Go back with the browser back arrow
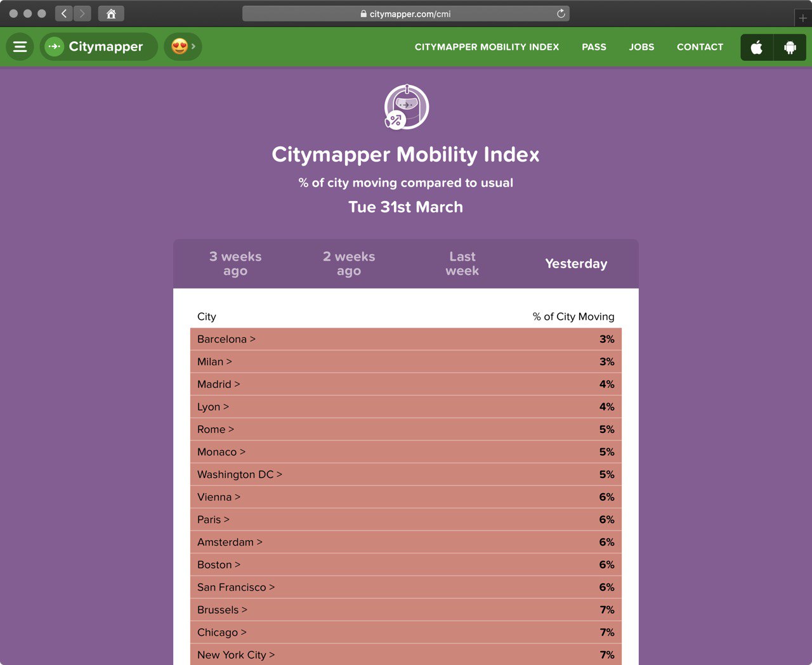Screen dimensions: 812x665 pyautogui.click(x=64, y=13)
